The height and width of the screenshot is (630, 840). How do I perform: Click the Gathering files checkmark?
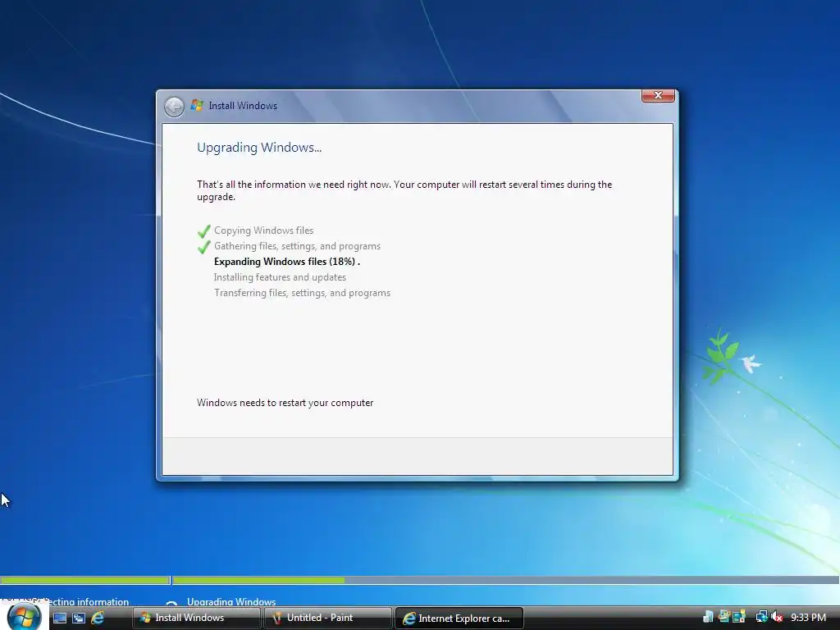click(203, 247)
